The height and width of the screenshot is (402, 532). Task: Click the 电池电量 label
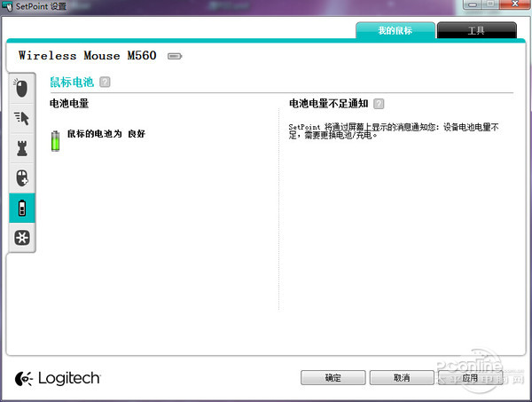tap(69, 103)
